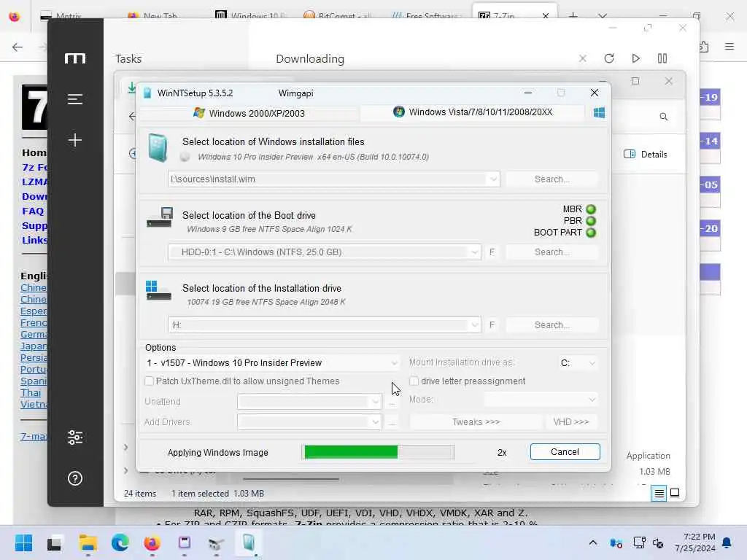Go back in the Firefox browser
747x560 pixels.
click(x=18, y=47)
